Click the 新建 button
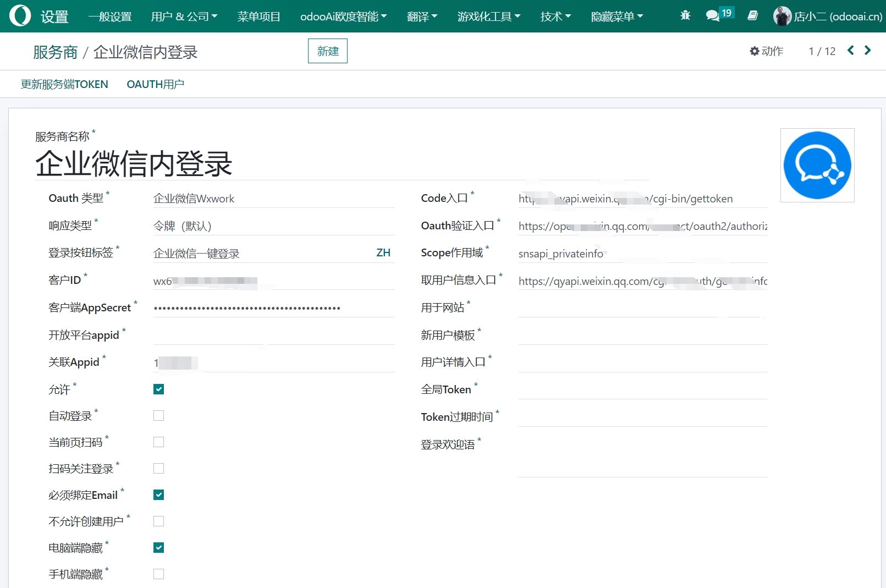886x588 pixels. pos(328,51)
